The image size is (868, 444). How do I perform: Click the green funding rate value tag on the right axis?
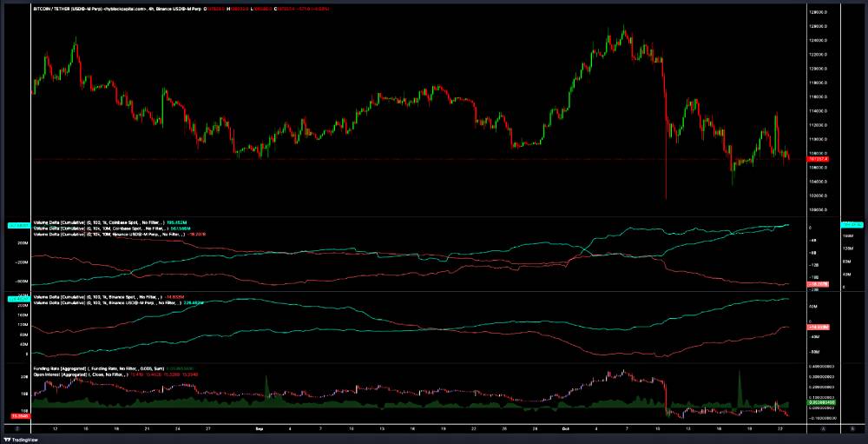(x=819, y=403)
